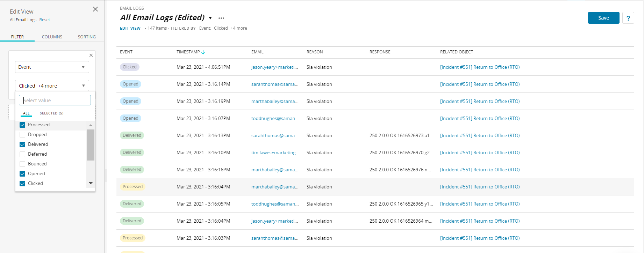Open sarahthomas email at 3:16:14PM row

275,84
